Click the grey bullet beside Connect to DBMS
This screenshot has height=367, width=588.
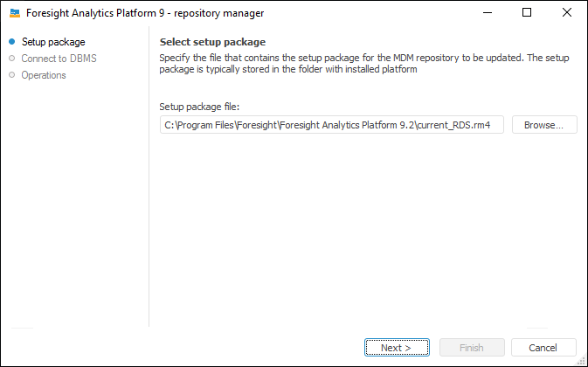click(x=11, y=59)
